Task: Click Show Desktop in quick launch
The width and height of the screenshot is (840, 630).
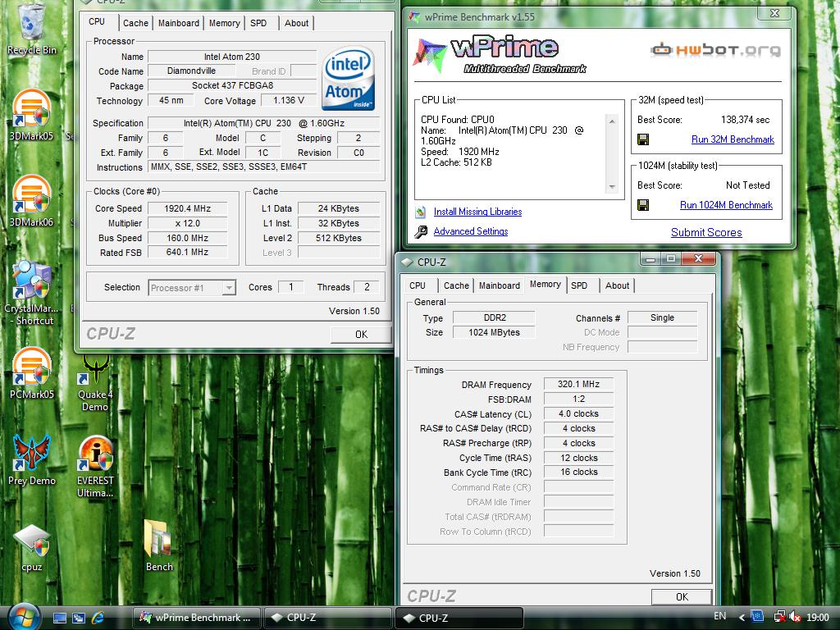Action: (x=59, y=619)
